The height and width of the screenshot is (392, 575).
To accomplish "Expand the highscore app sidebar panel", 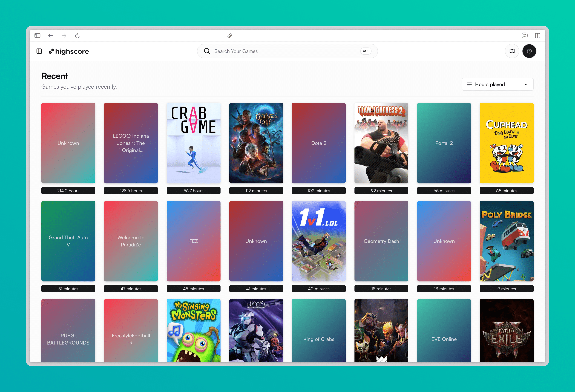I will [x=39, y=51].
